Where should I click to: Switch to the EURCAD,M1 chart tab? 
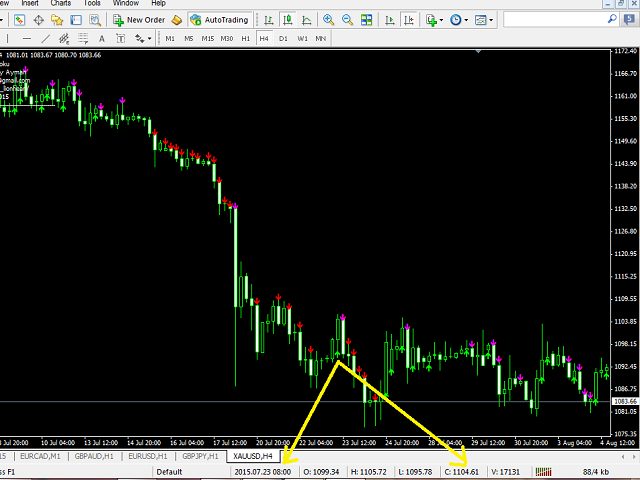point(40,456)
